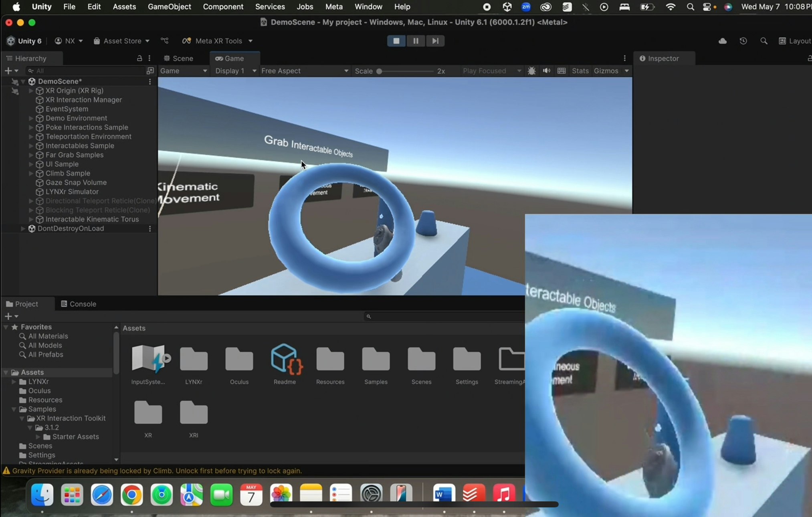Click the Hierarchy create plus button
The height and width of the screenshot is (517, 812).
coord(11,71)
